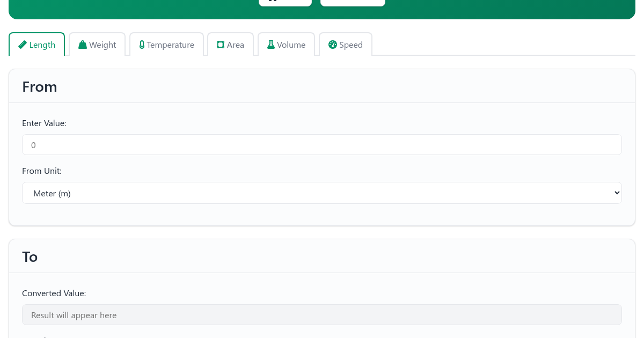644x338 pixels.
Task: Click the square icon on Area tab
Action: point(221,45)
